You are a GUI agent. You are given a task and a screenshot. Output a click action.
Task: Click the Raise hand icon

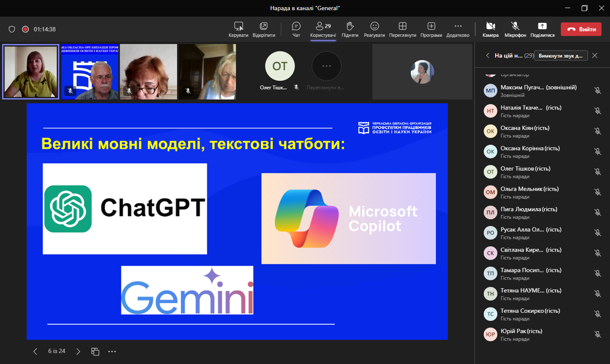[x=350, y=29]
